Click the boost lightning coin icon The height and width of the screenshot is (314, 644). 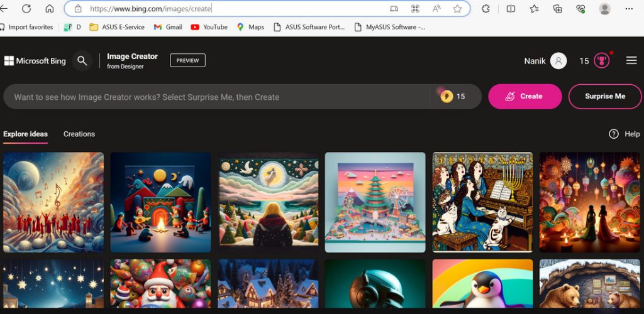446,96
